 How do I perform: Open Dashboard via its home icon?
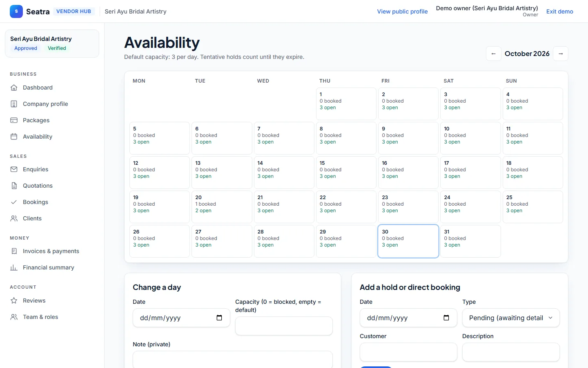[14, 88]
